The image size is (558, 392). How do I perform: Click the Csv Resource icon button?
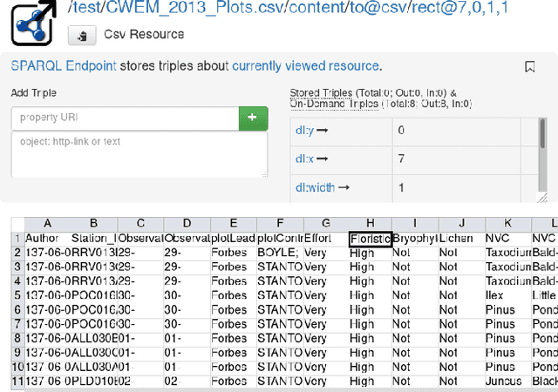point(82,36)
